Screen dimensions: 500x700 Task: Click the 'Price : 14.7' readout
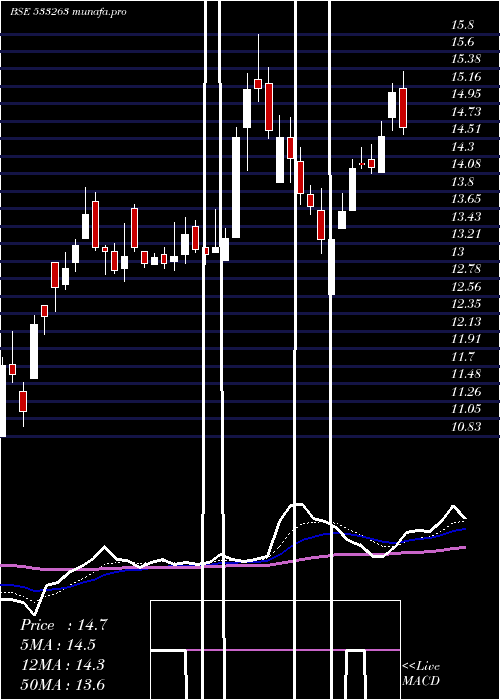click(x=64, y=625)
